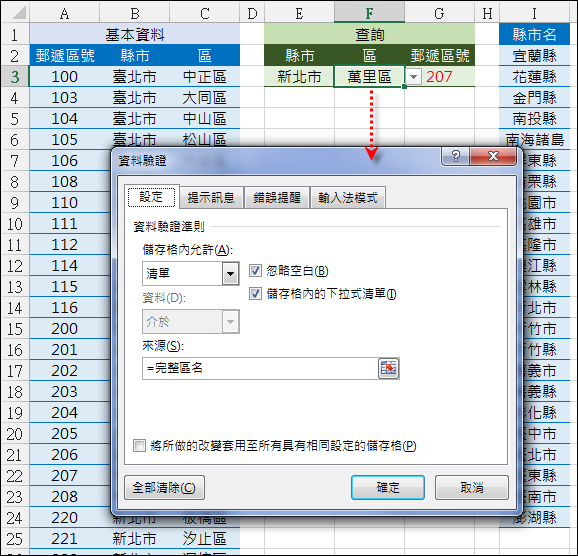Switch to the 輸入法模式 tab

click(x=348, y=198)
